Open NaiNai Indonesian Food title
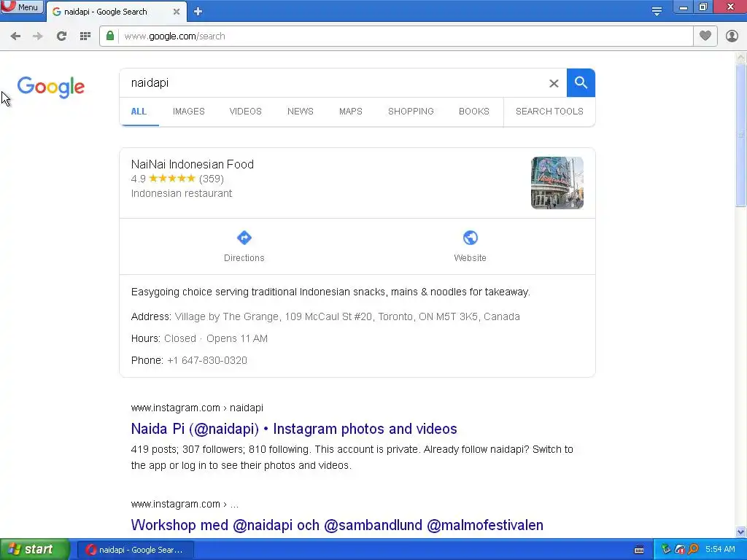The width and height of the screenshot is (747, 560). coord(193,164)
